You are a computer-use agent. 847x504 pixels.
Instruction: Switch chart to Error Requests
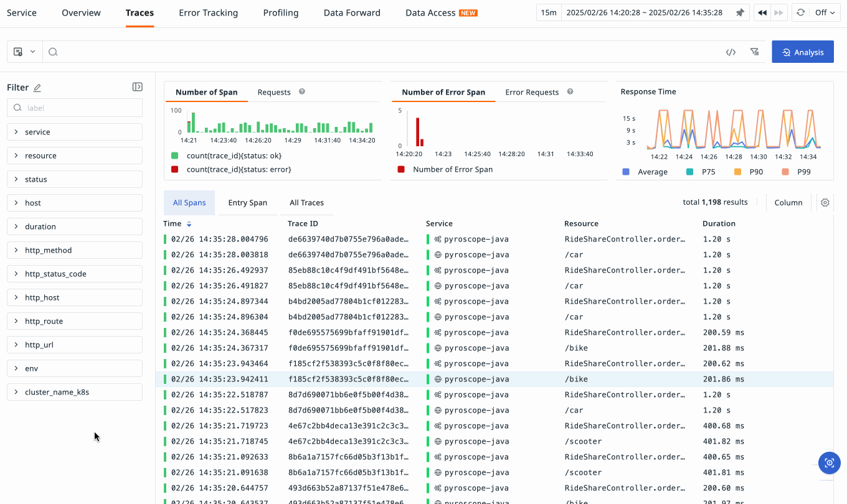point(532,92)
